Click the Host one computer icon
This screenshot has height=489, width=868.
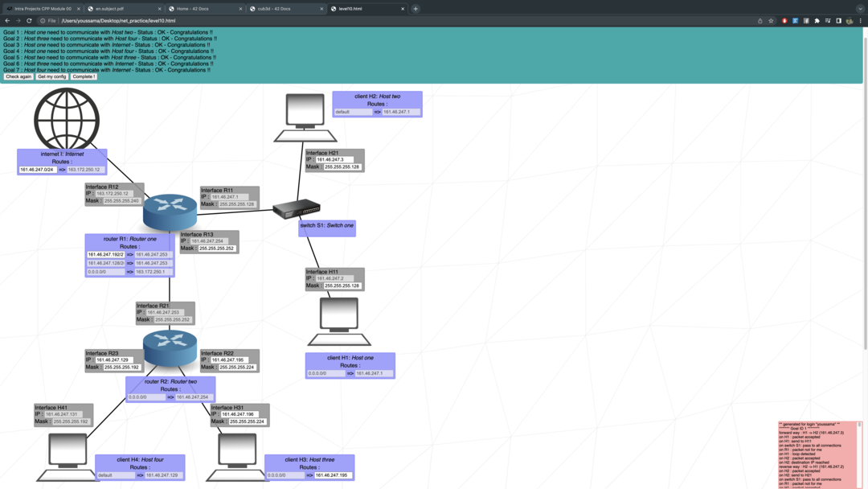[339, 321]
